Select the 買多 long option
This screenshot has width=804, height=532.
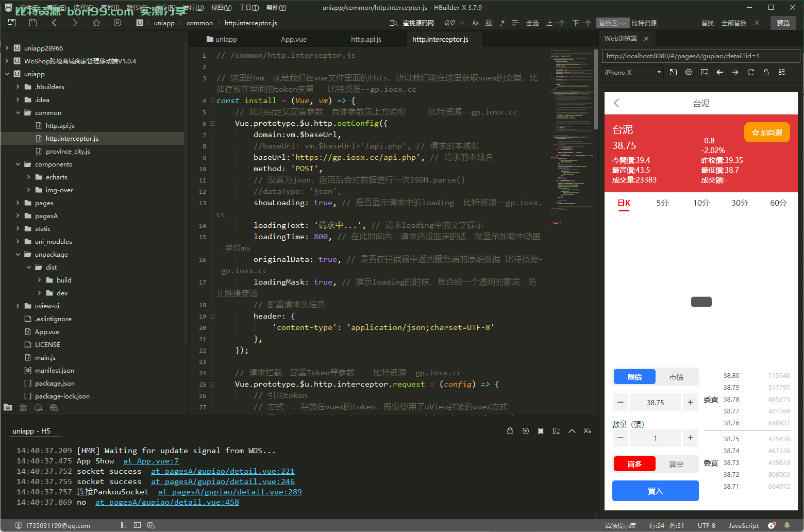634,464
